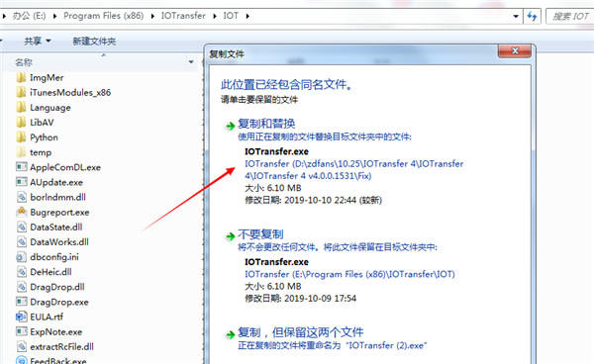Click the ImgMer folder icon
594x364 pixels.
tap(21, 77)
